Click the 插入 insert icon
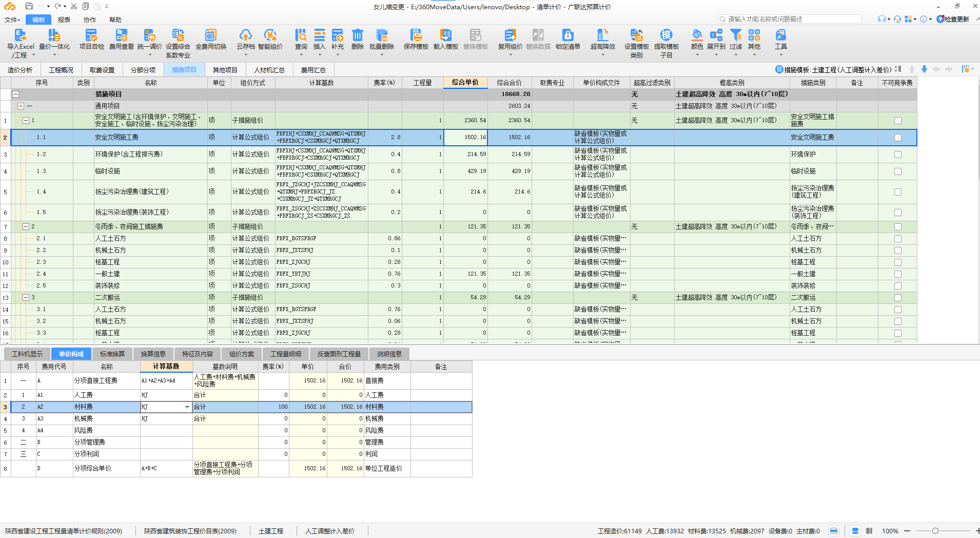980x538 pixels. 320,35
